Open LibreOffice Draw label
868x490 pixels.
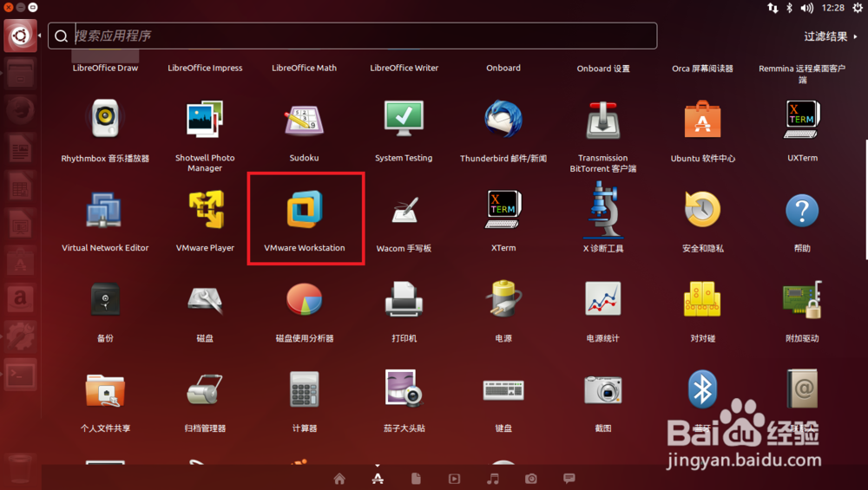105,68
